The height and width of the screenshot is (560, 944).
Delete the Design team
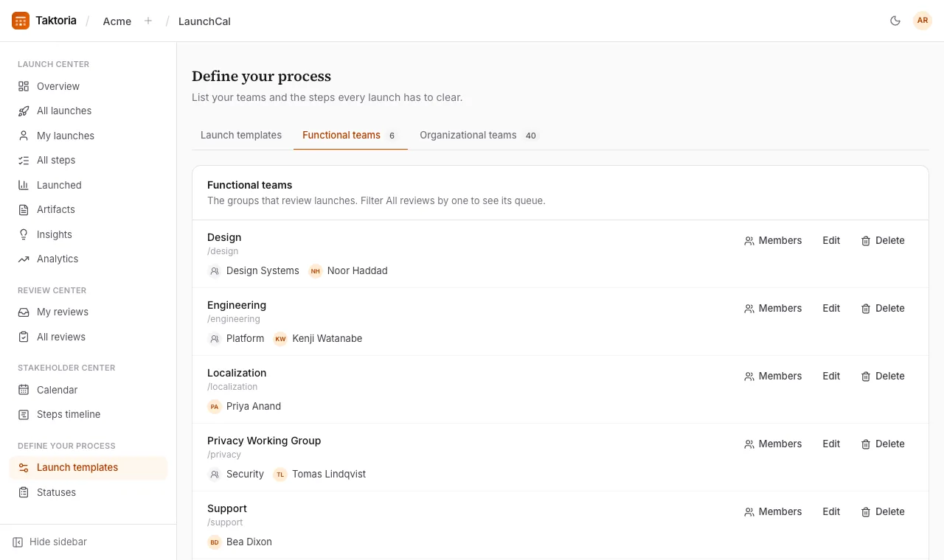pyautogui.click(x=883, y=240)
